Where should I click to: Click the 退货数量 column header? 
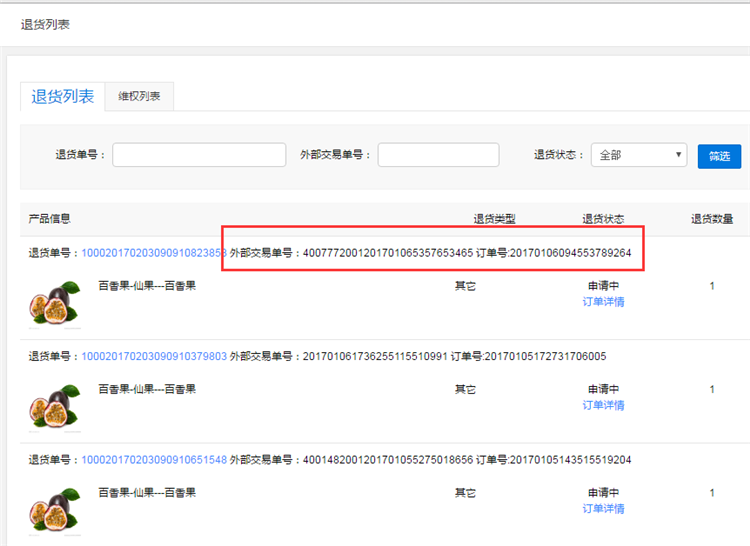pyautogui.click(x=712, y=219)
